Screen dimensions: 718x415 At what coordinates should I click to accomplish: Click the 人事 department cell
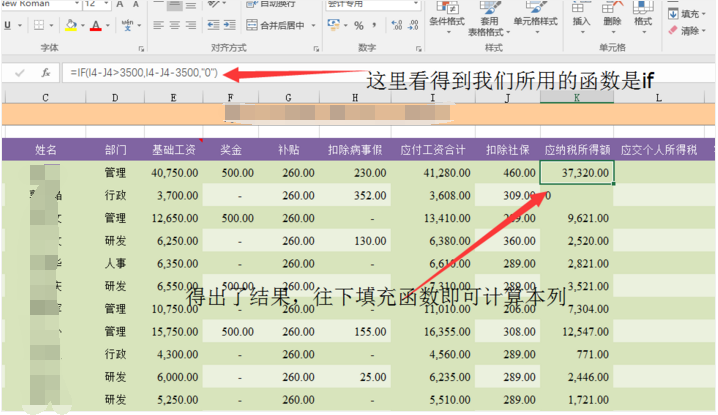coord(115,263)
